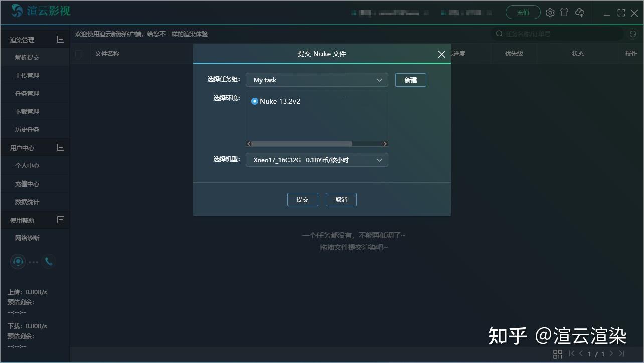Collapse the 渲染管理 section toggle
The image size is (644, 363).
(x=60, y=39)
